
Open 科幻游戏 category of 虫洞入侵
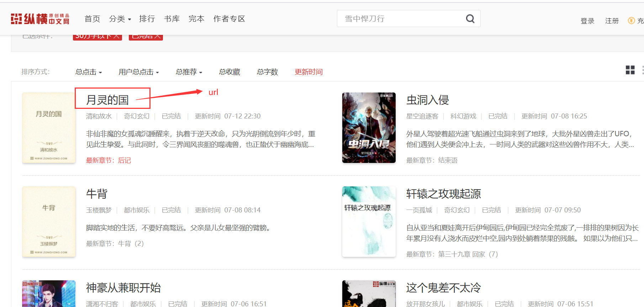tap(463, 116)
